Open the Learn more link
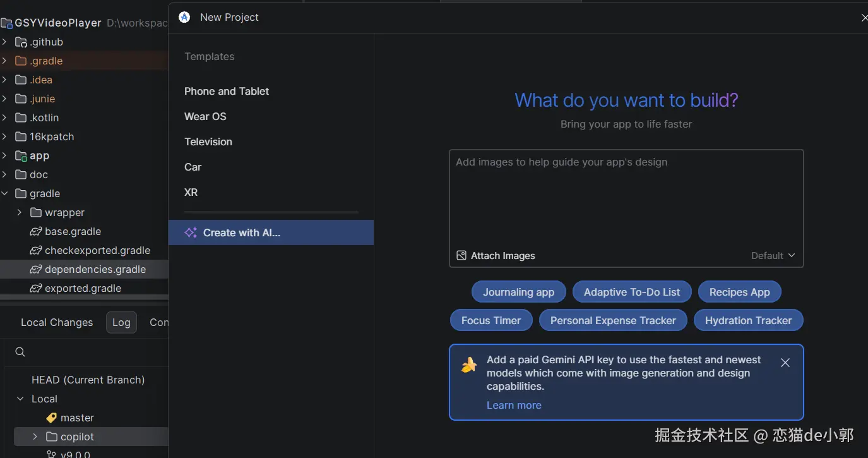 [x=514, y=405]
